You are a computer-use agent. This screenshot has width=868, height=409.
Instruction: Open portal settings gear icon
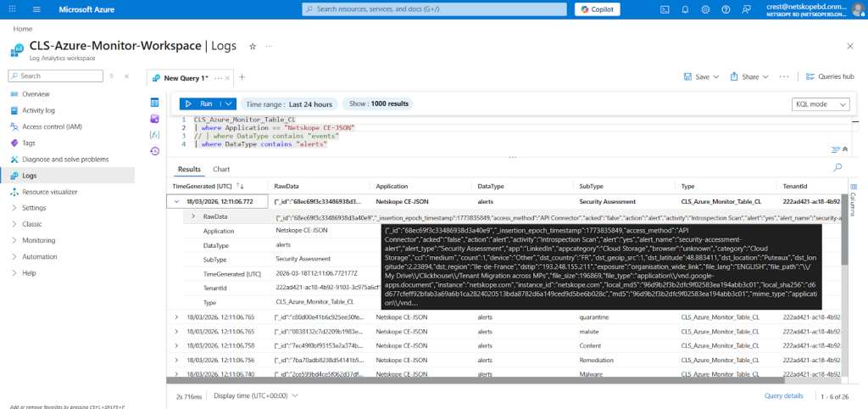tap(705, 9)
